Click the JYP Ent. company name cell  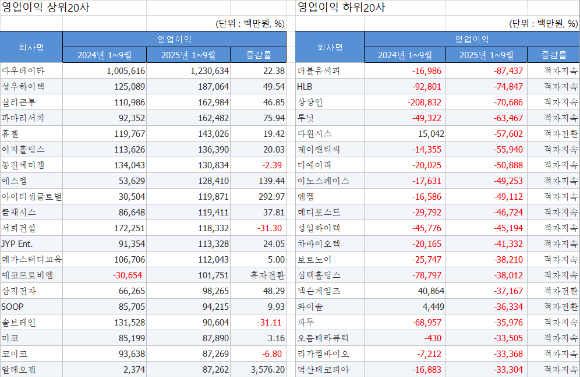click(x=31, y=244)
